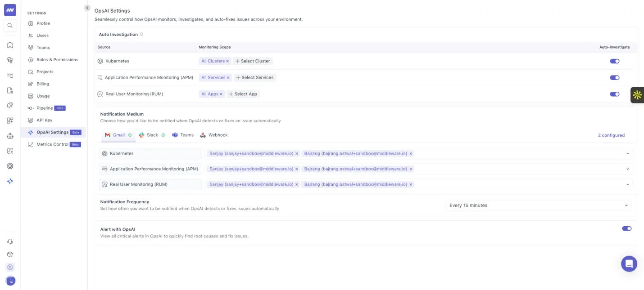Toggle auto-investigate for Kubernetes

615,61
